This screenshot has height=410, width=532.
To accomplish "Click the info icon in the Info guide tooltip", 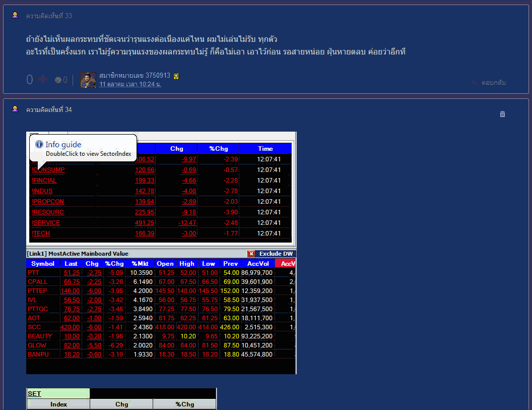I will click(39, 144).
